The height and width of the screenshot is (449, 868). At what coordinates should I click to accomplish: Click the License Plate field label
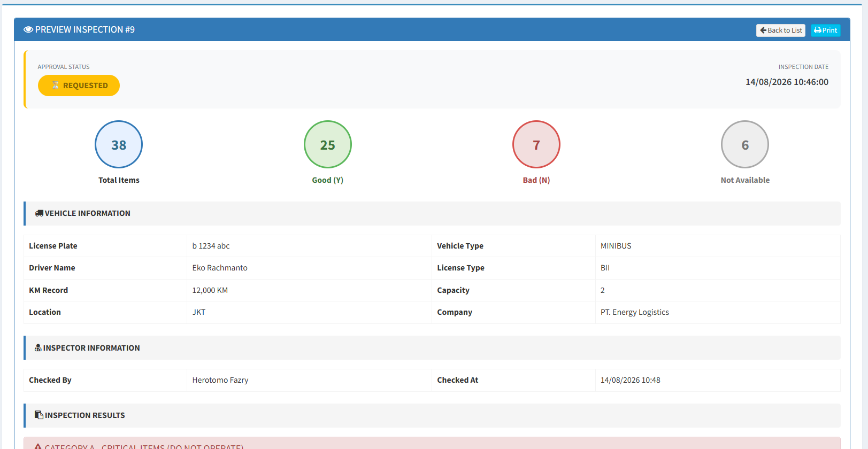[x=53, y=246]
